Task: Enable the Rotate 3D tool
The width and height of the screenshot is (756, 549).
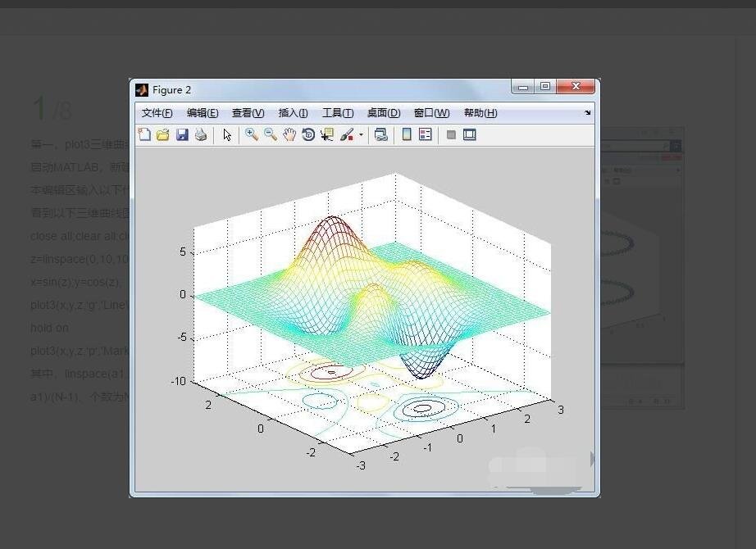Action: [308, 135]
